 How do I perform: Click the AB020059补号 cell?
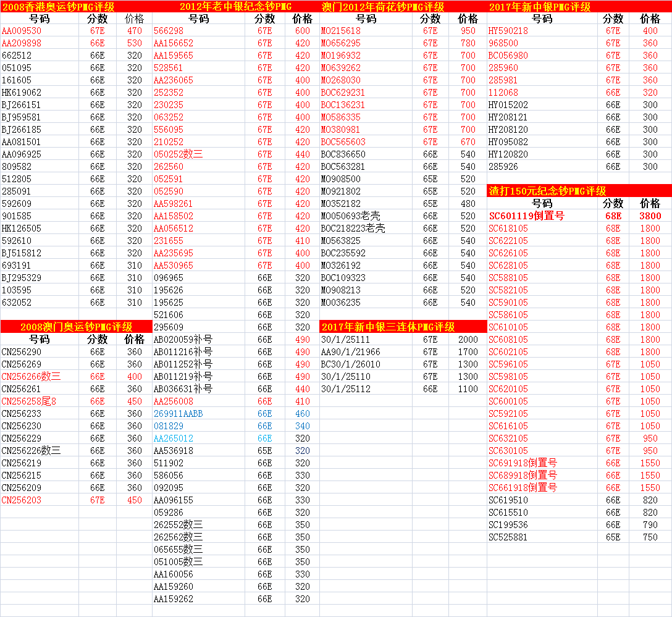183,340
